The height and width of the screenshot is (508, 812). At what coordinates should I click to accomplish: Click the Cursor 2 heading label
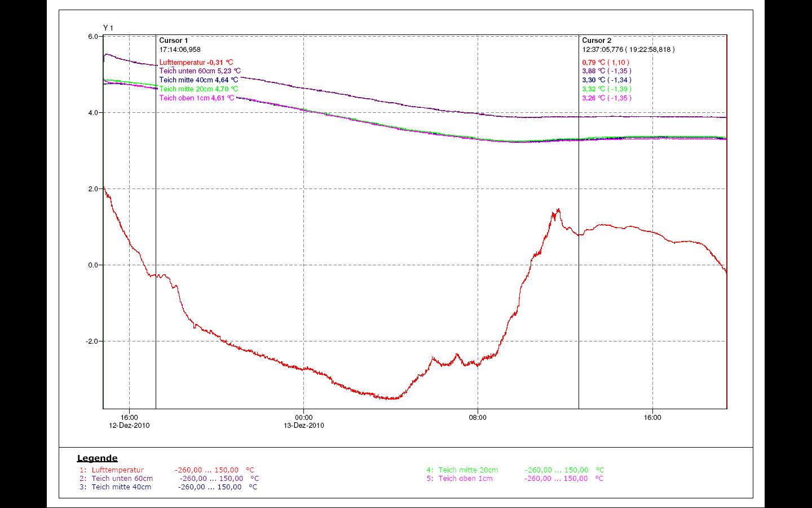597,41
